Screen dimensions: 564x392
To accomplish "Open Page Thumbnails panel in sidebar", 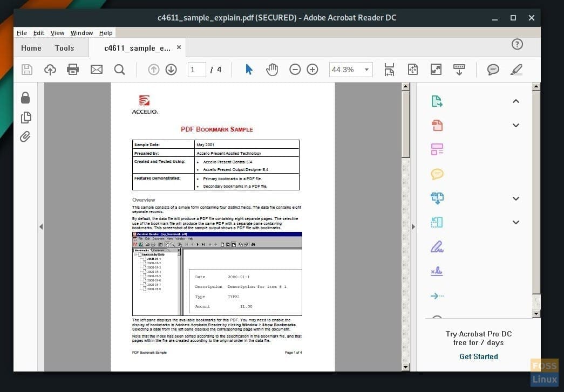I will click(x=26, y=117).
